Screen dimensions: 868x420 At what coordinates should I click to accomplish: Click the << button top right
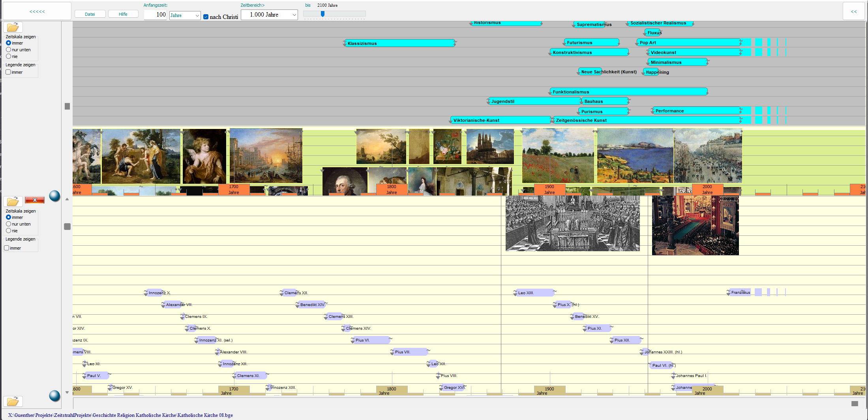coord(854,11)
